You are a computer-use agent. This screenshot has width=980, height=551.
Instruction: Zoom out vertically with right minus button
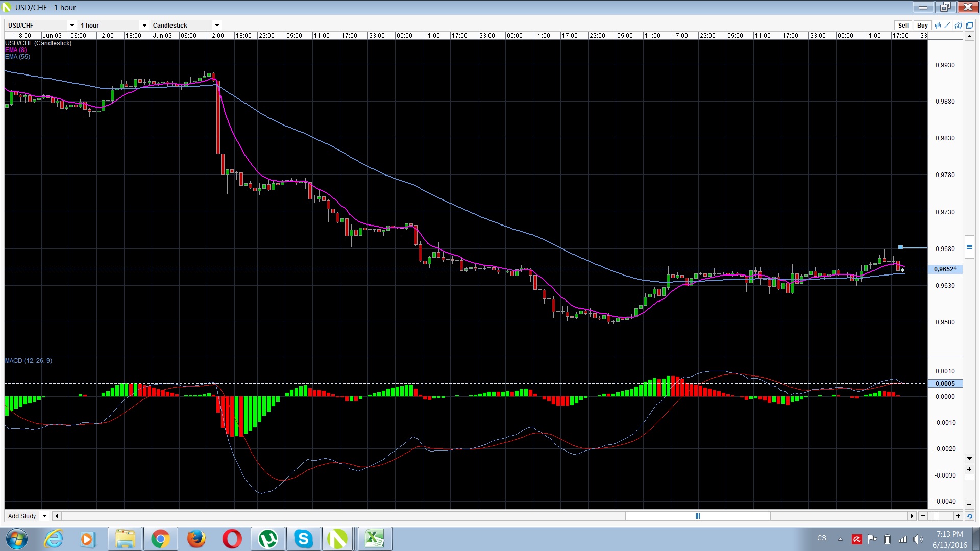tap(969, 504)
